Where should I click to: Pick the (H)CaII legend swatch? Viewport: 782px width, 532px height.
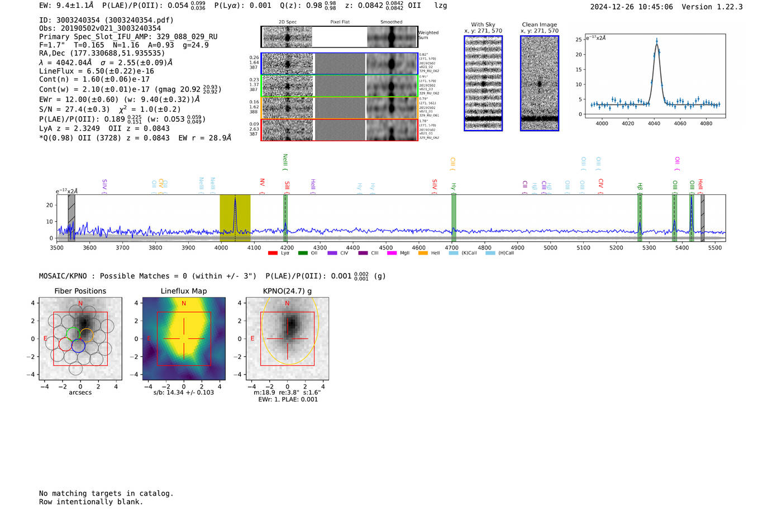(490, 253)
